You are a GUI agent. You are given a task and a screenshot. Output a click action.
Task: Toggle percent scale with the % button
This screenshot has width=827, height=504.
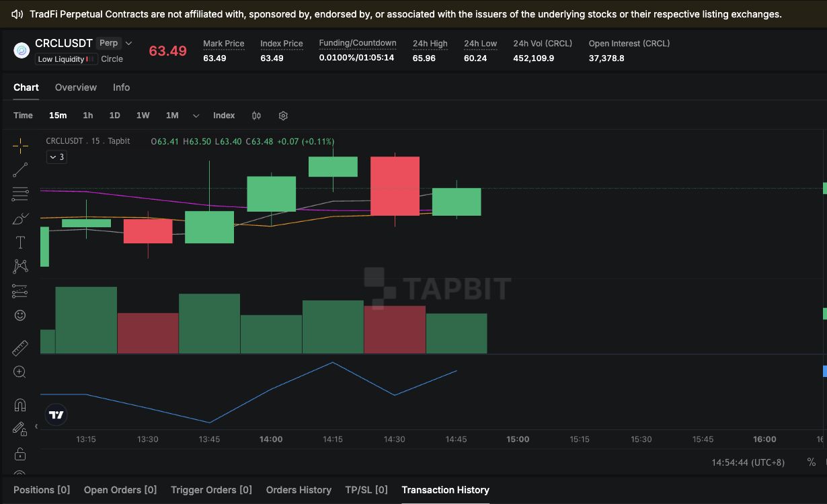click(812, 462)
